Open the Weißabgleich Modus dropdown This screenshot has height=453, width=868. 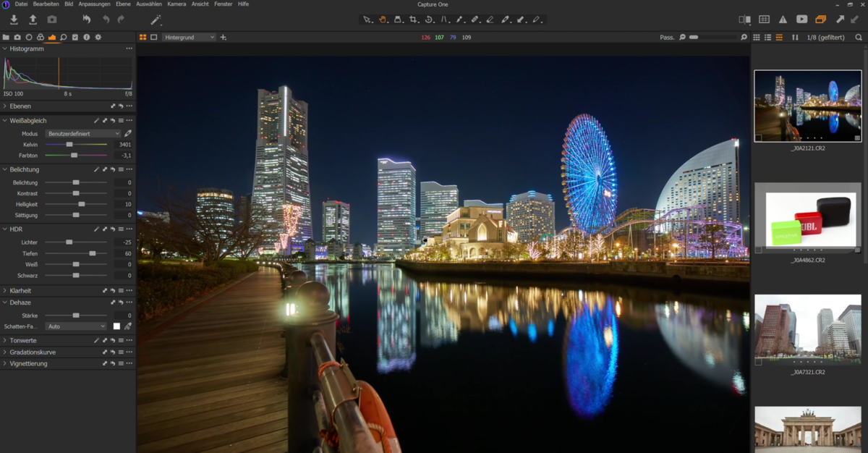(83, 133)
